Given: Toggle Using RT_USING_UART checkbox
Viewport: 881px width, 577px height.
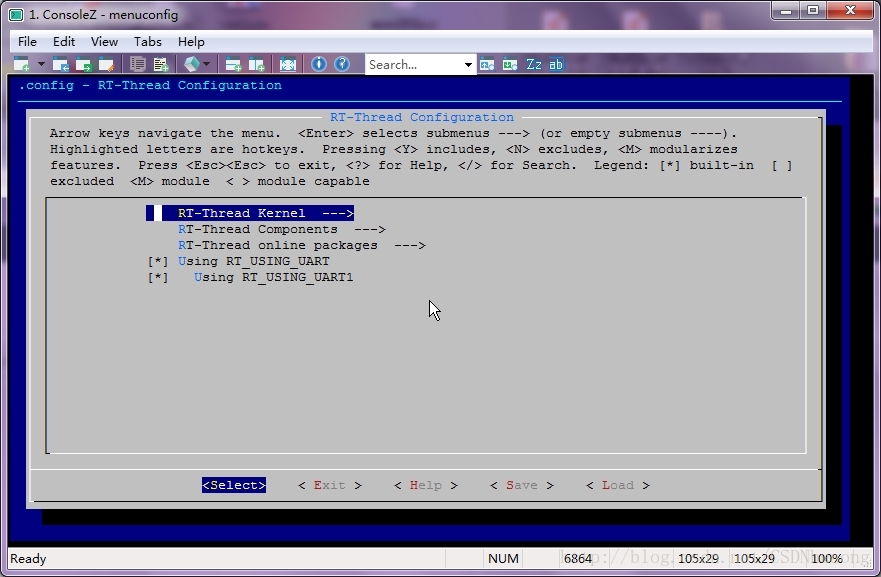Looking at the screenshot, I should (x=158, y=261).
